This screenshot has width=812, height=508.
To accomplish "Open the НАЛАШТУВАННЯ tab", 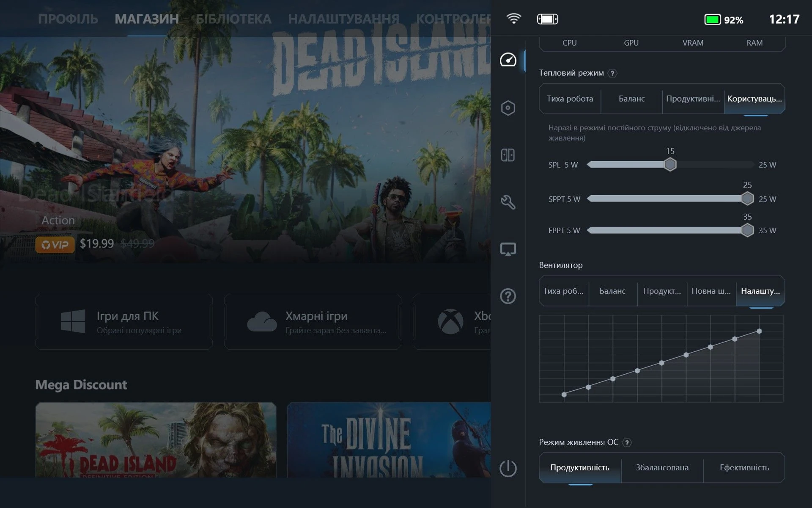I will [343, 19].
